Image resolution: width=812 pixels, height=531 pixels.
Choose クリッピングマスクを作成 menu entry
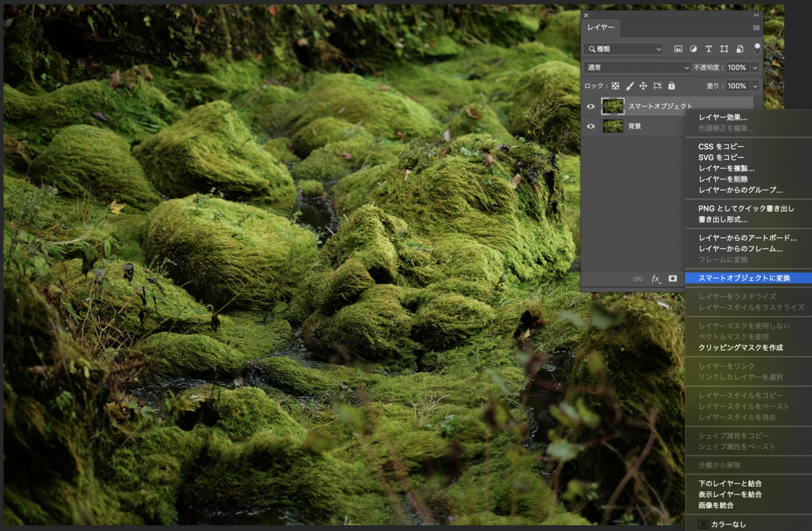point(740,347)
